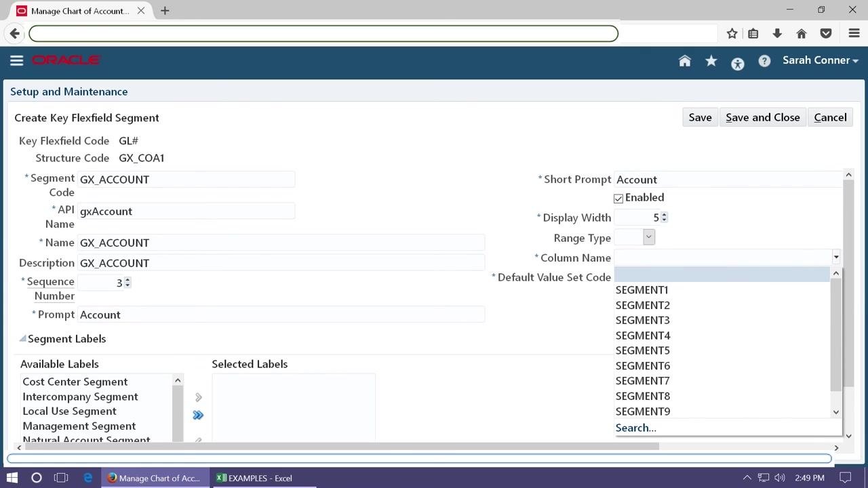Click Save and Close
Screen dimensions: 868x488
(x=763, y=117)
